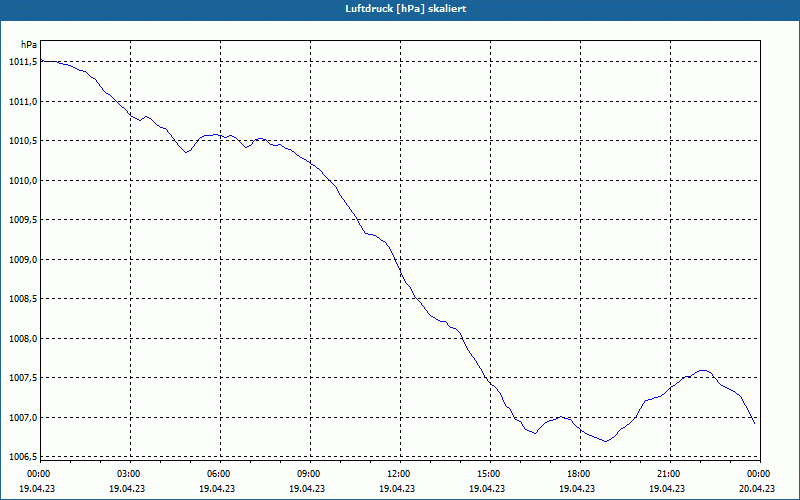Select the 1009,0 y-axis value

tap(23, 260)
